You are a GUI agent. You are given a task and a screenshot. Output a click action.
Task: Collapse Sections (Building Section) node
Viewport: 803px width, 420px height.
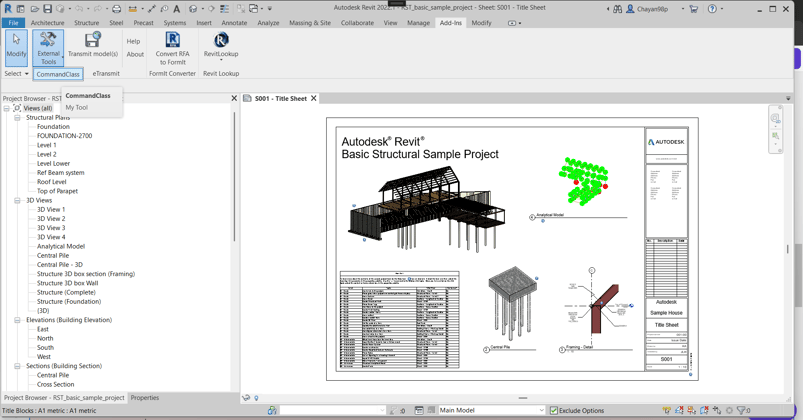coord(17,366)
